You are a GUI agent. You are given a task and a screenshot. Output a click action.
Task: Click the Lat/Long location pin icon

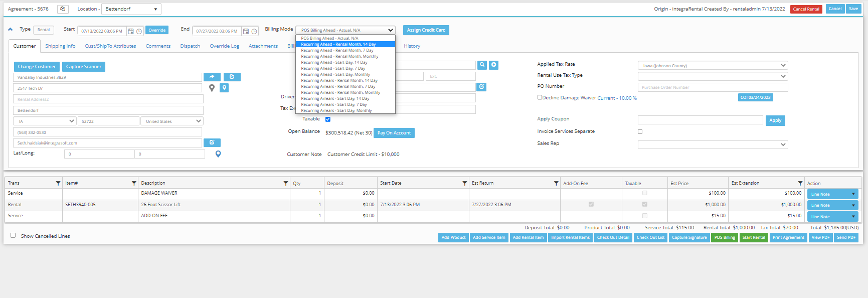tap(218, 154)
